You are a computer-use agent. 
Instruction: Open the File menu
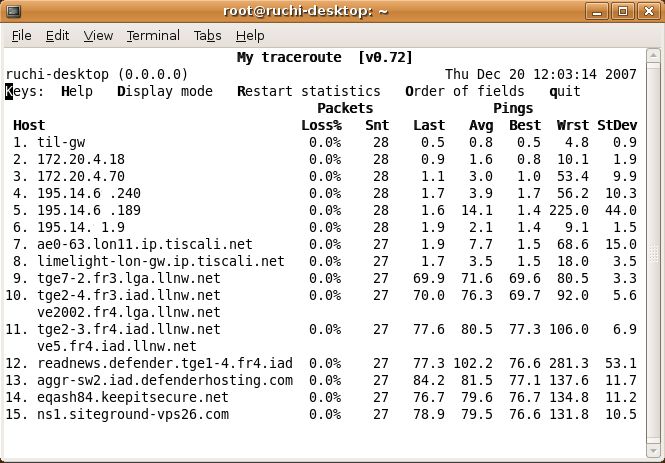coord(22,36)
